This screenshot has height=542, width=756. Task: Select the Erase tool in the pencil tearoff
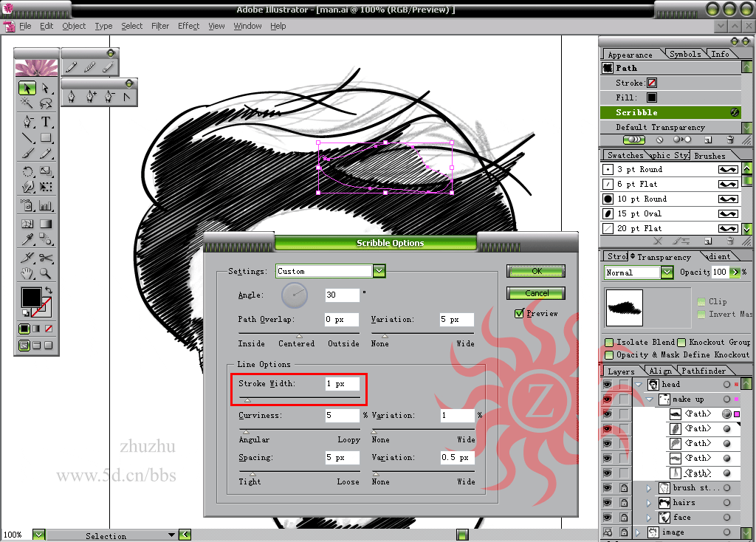click(108, 67)
